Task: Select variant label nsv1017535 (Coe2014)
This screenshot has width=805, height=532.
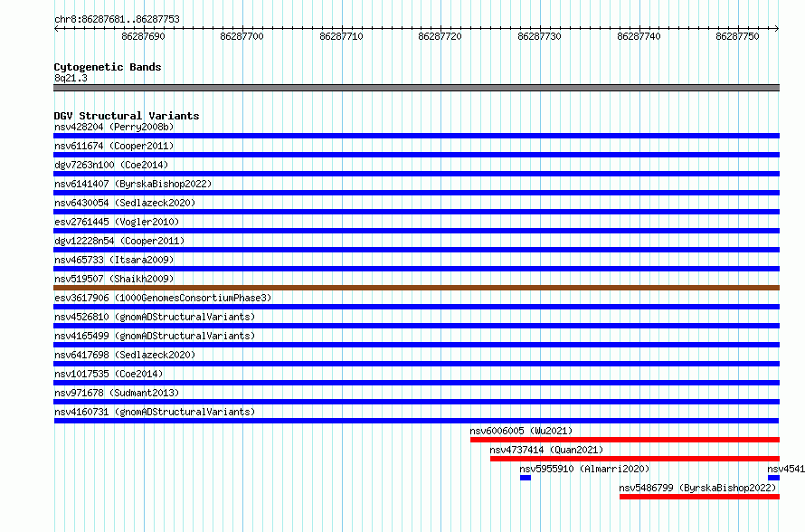Action: click(x=109, y=374)
